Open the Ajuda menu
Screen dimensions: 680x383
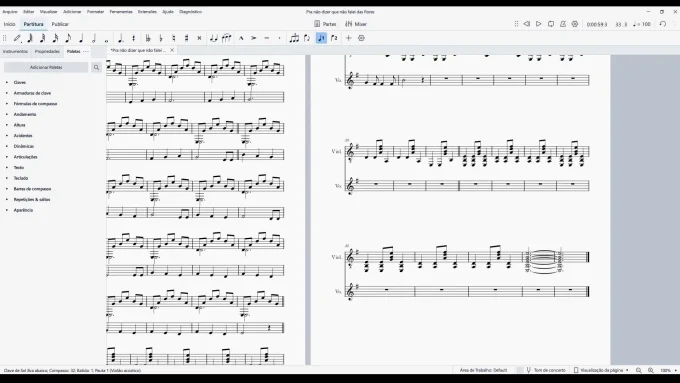point(168,12)
